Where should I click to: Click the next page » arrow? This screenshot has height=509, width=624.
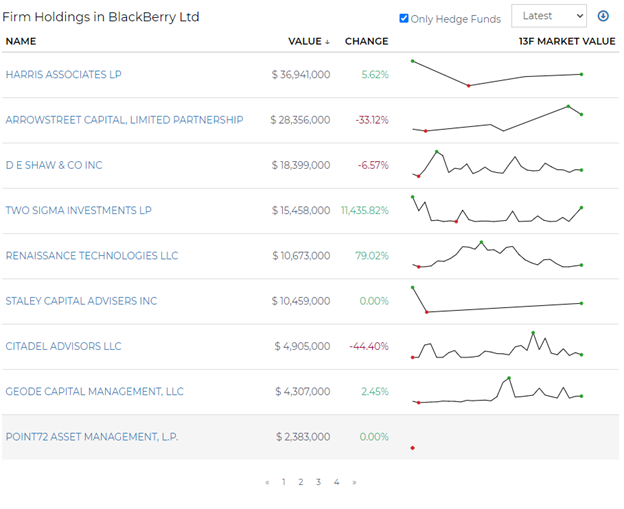354,482
